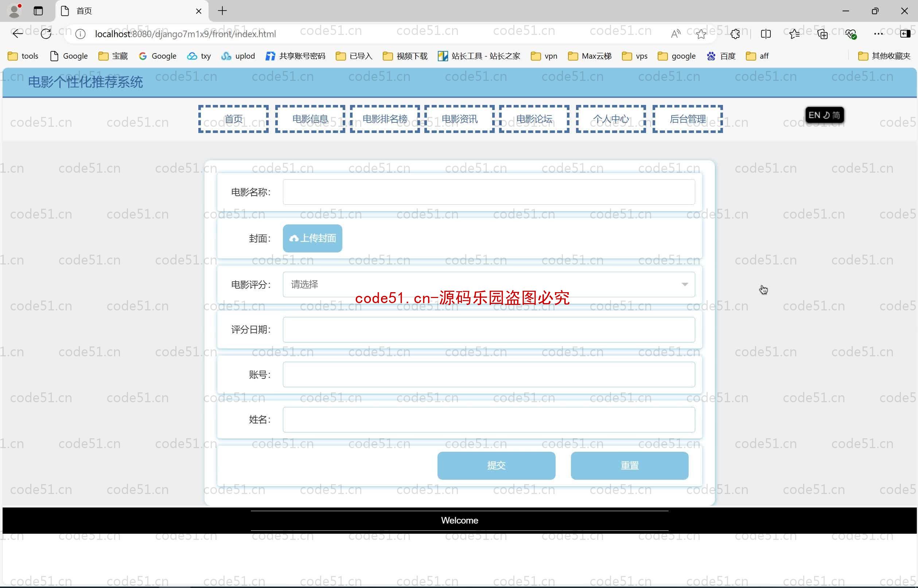Open 已导入 bookmarks folder
This screenshot has height=588, width=918.
354,56
